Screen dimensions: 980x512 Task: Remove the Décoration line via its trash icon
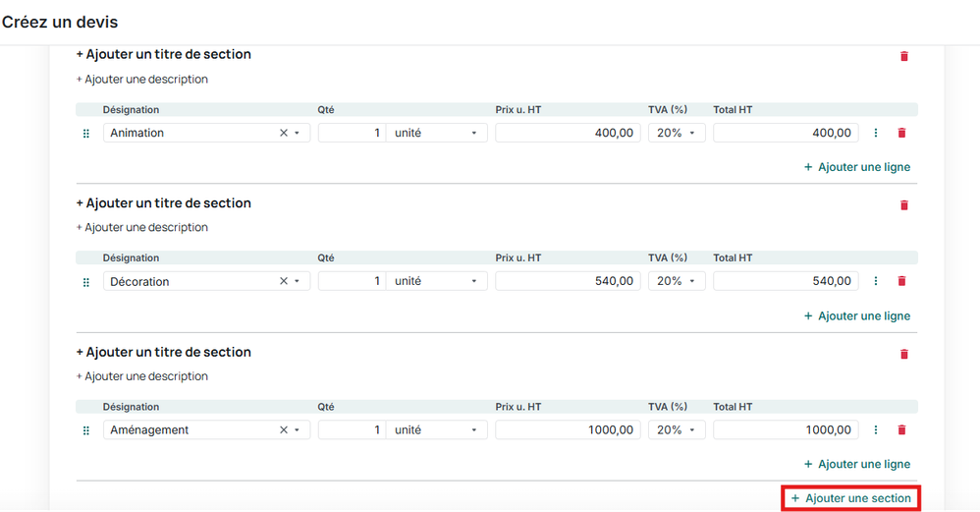[902, 281]
